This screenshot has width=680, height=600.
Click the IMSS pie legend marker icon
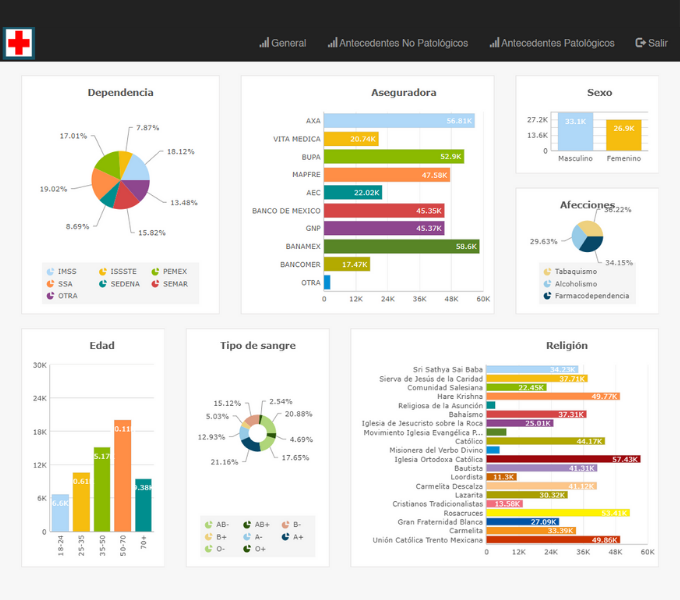pyautogui.click(x=50, y=271)
